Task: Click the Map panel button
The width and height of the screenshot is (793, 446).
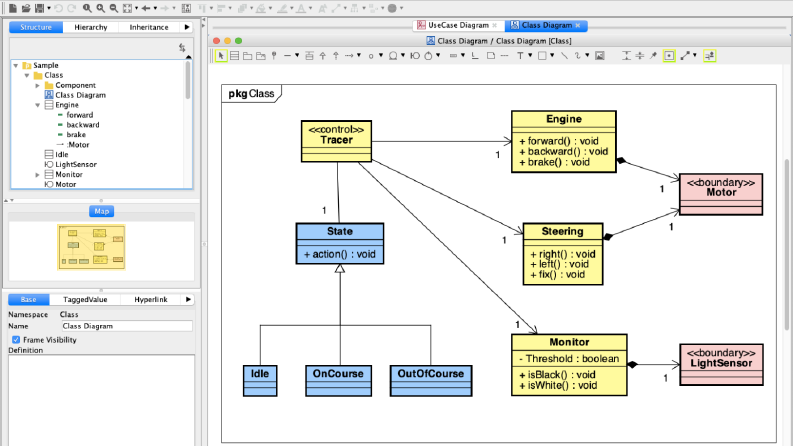Action: click(x=102, y=211)
